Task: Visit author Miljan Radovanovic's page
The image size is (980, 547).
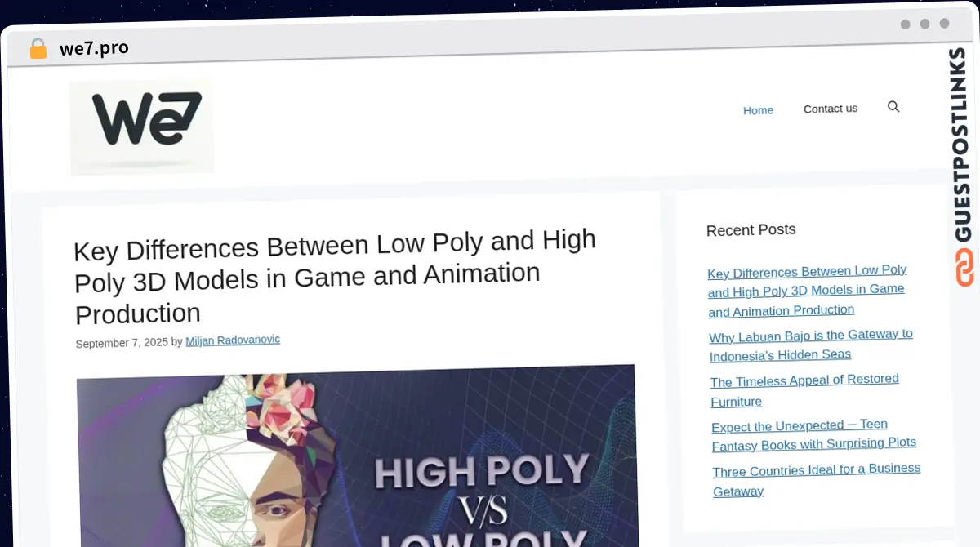Action: click(x=233, y=340)
